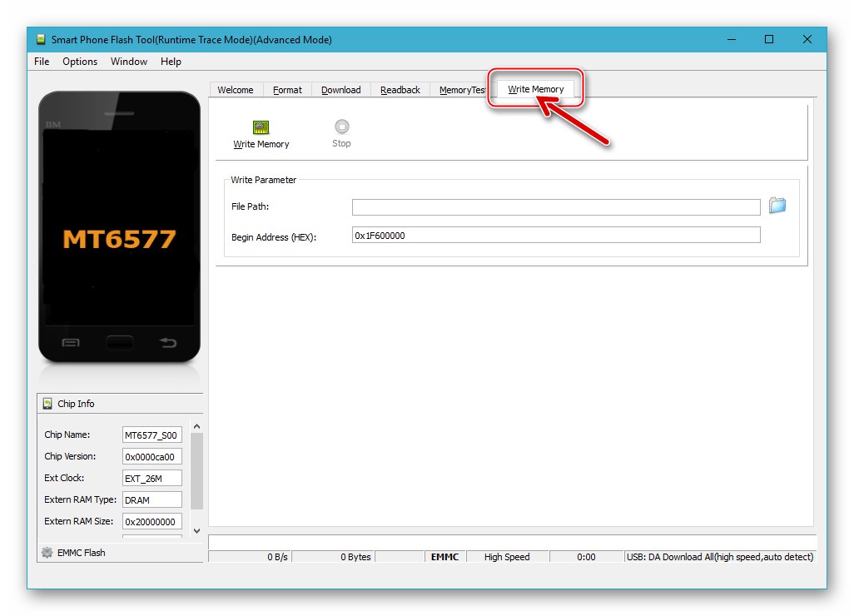Open the Readback tab
This screenshot has height=616, width=854.
(x=400, y=89)
